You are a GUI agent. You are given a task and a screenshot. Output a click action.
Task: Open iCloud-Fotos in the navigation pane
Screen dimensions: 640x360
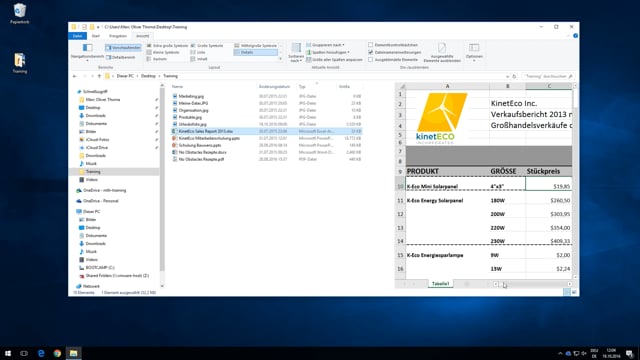[97, 140]
